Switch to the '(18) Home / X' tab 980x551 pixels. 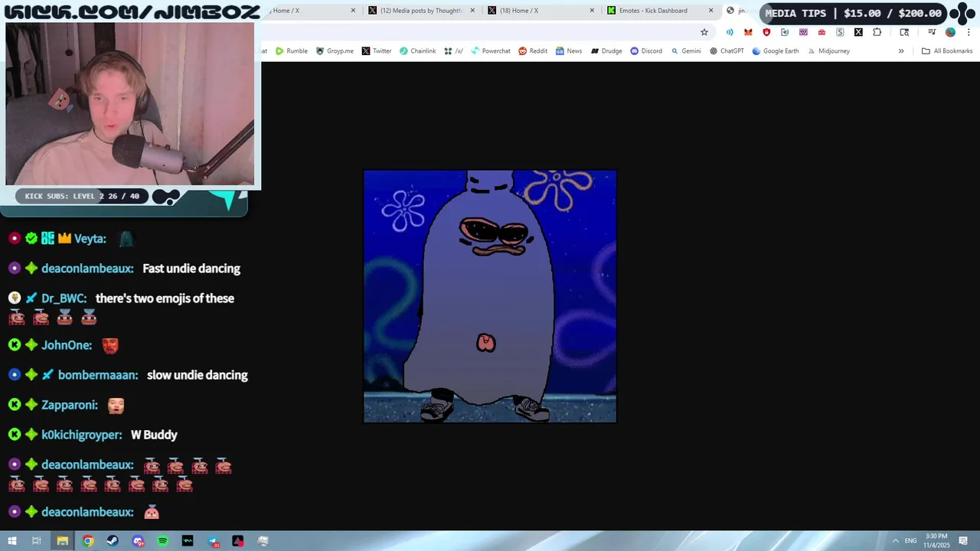coord(540,11)
